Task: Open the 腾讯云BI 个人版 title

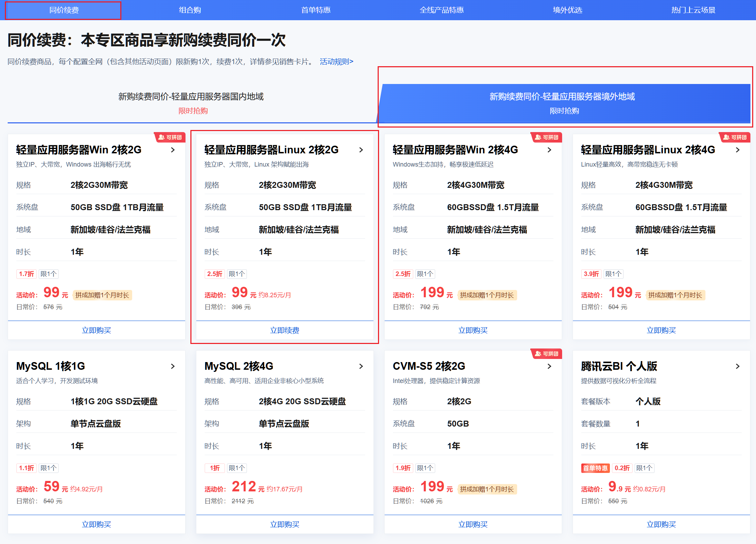Action: click(619, 366)
